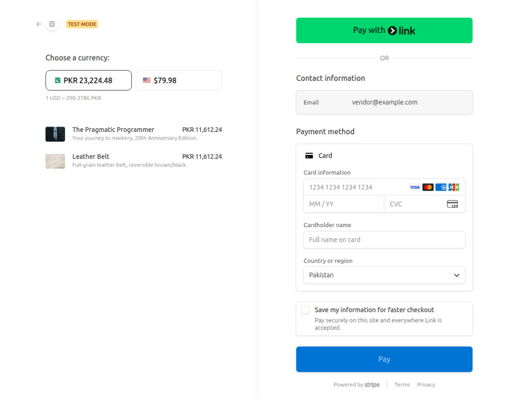Click the American Express logo
This screenshot has height=399, width=532.
pos(440,187)
